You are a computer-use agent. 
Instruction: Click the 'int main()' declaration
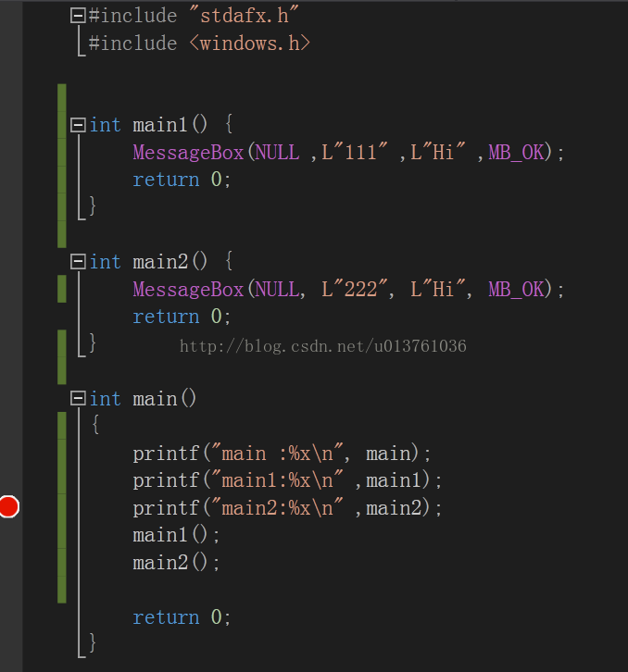(x=143, y=399)
